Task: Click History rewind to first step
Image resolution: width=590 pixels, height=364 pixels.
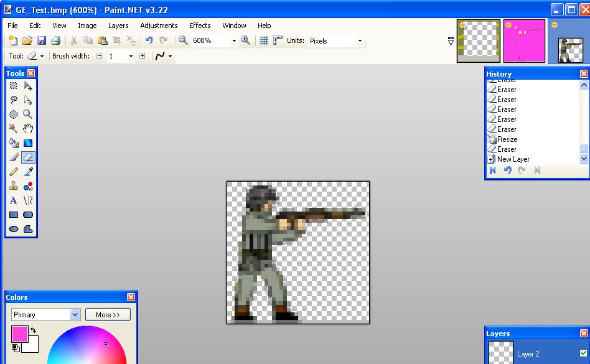Action: (x=492, y=170)
